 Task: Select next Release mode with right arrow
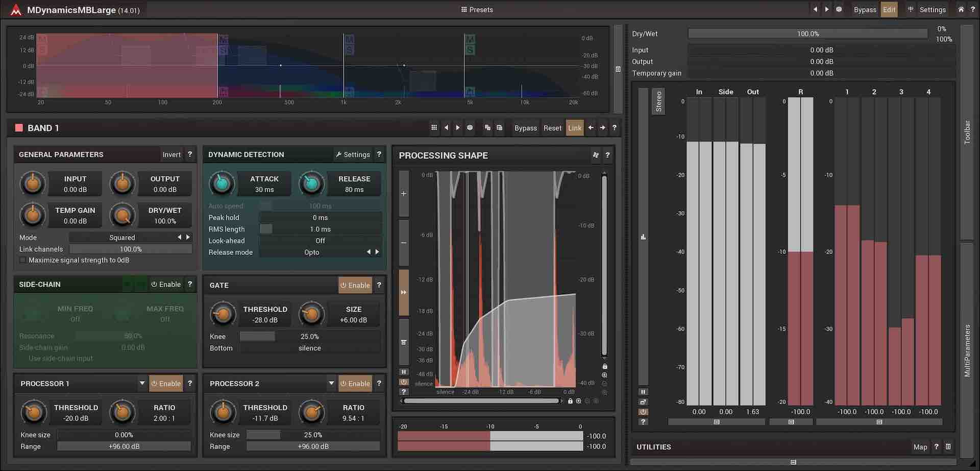377,252
